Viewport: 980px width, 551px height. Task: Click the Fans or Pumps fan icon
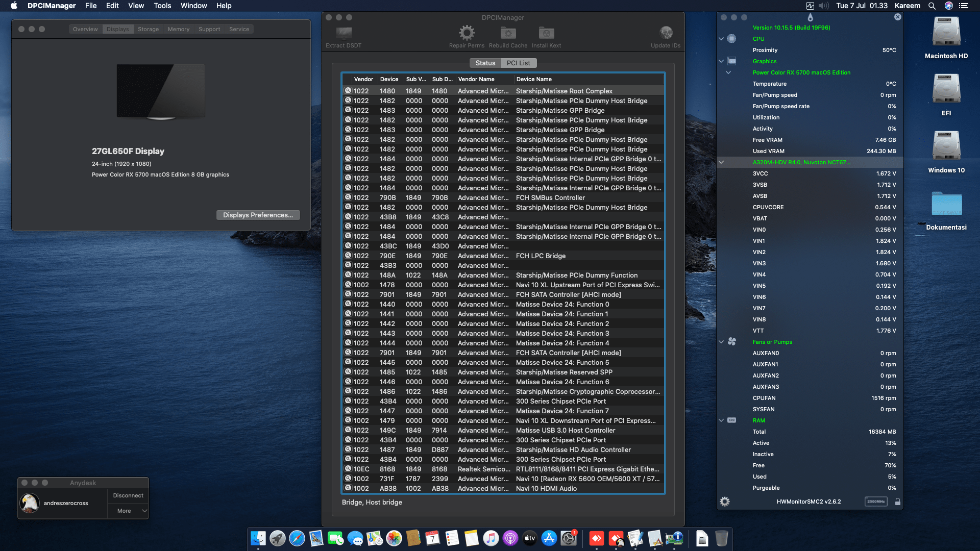point(732,342)
